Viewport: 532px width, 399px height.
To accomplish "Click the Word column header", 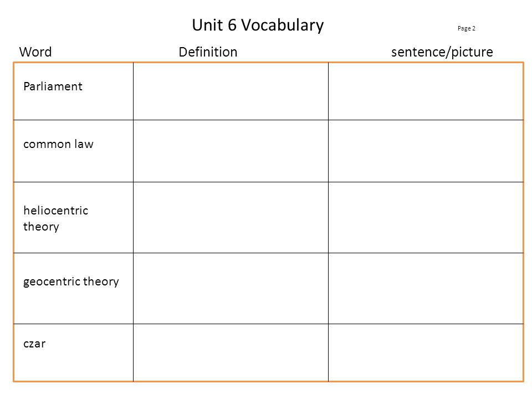I will (35, 52).
